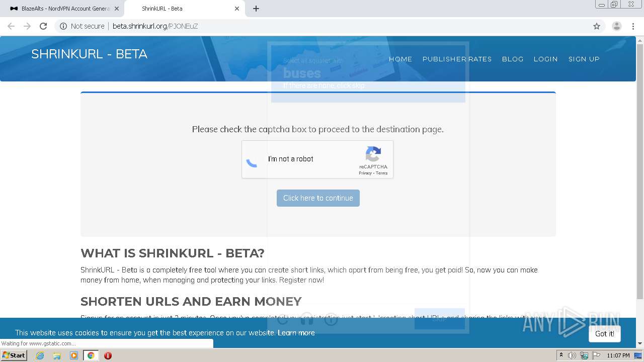The height and width of the screenshot is (362, 644).
Task: Open the media player taskbar icon
Action: click(x=74, y=355)
